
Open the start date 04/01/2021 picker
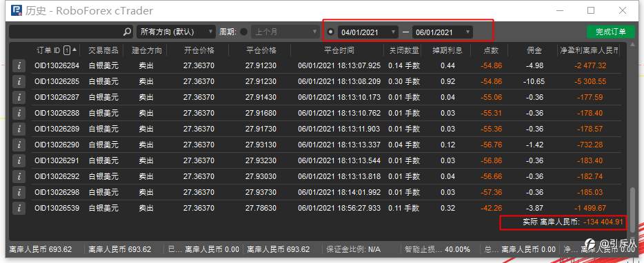[x=368, y=32]
